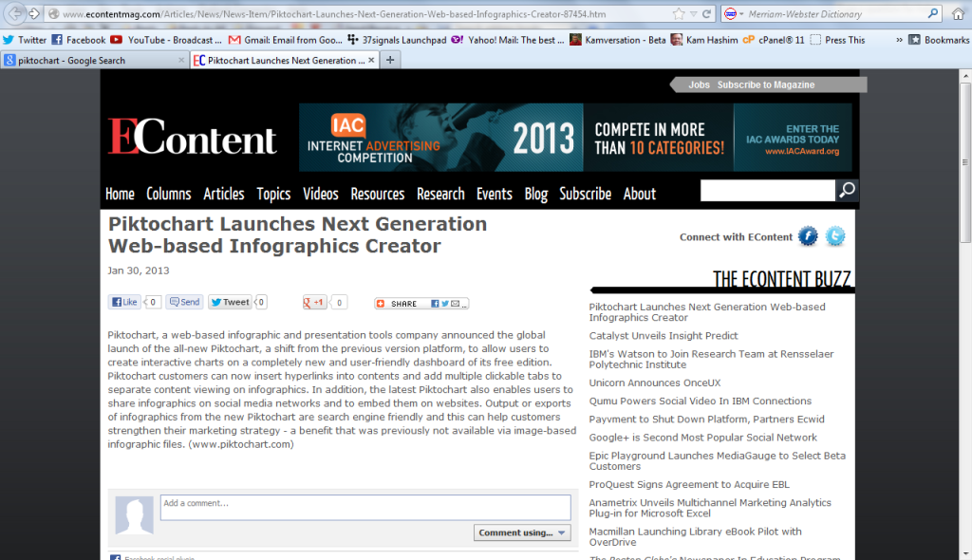
Task: Open Unicorn Announces OnceUX link
Action: click(655, 383)
